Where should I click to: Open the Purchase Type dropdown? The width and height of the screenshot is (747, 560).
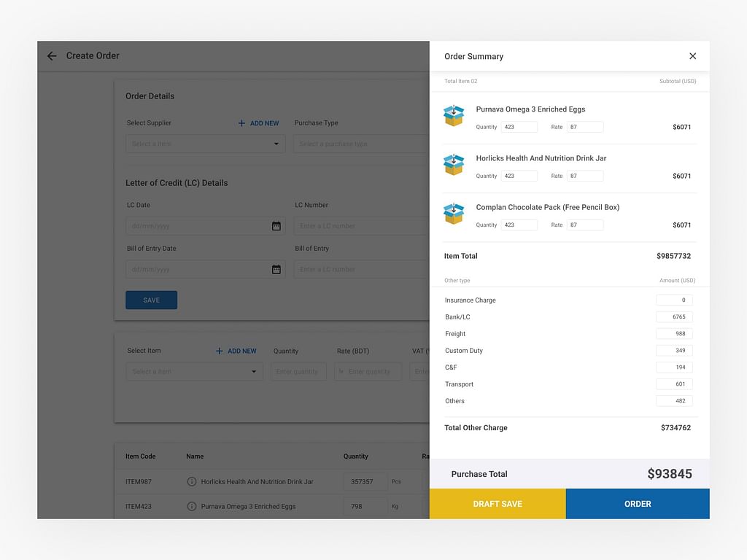[x=361, y=144]
